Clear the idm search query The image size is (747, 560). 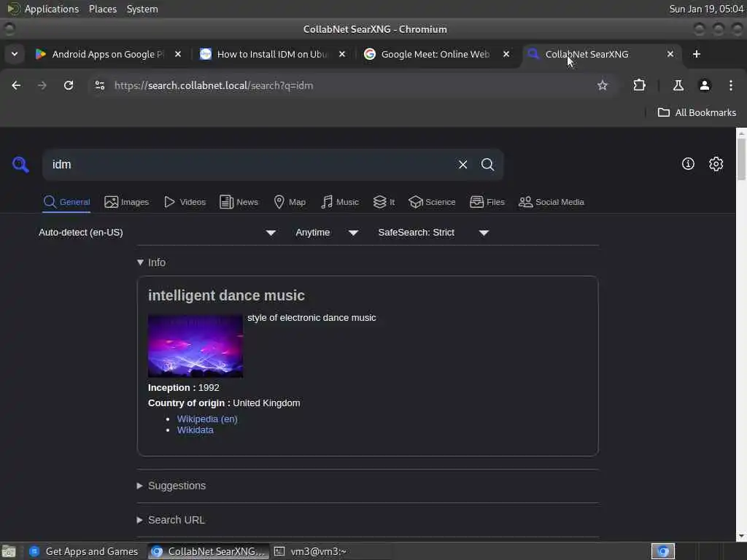point(462,164)
